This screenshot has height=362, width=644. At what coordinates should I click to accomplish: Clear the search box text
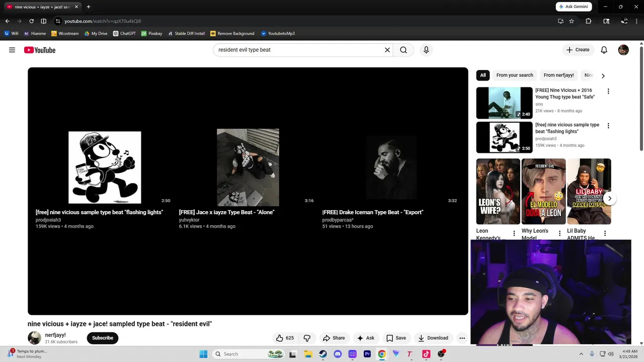pos(387,50)
